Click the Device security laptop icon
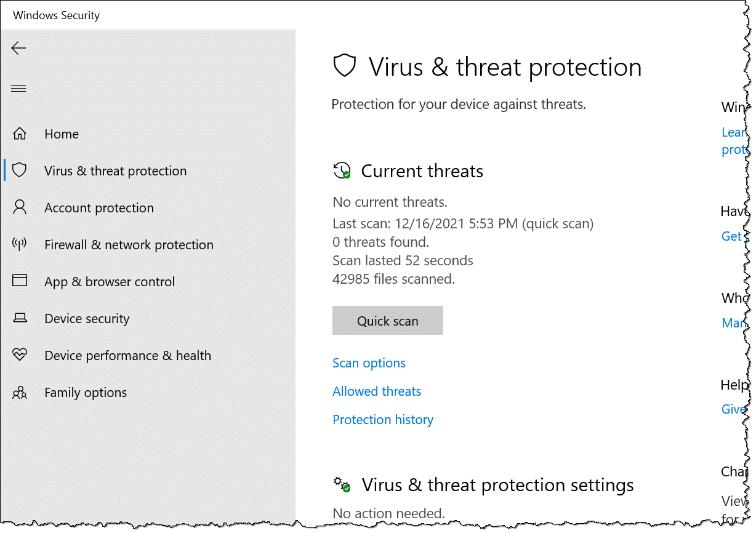756x533 pixels. 20,318
